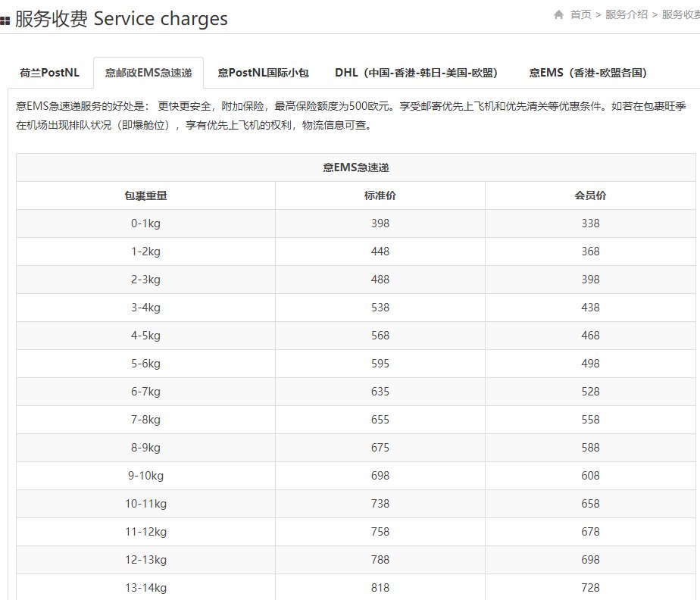Screen dimensions: 700x600
Task: Select the 8-9kg weight cell
Action: click(x=145, y=448)
